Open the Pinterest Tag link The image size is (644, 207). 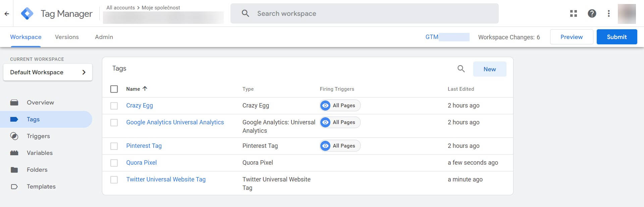click(x=144, y=146)
